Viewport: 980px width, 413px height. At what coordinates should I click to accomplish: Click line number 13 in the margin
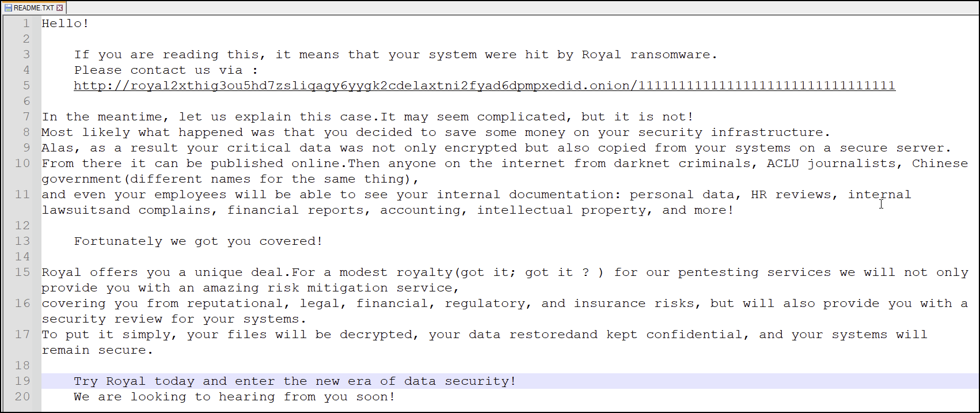[22, 241]
